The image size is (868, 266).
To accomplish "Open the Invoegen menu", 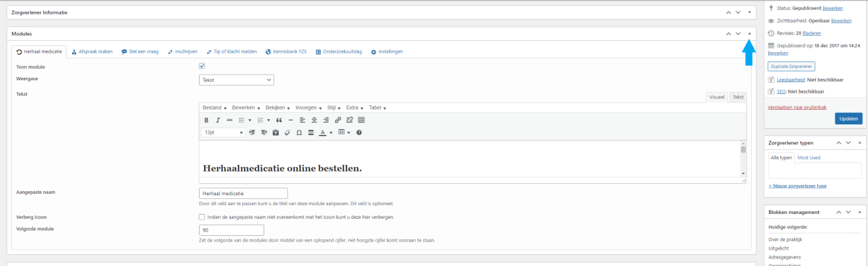I will pos(309,108).
